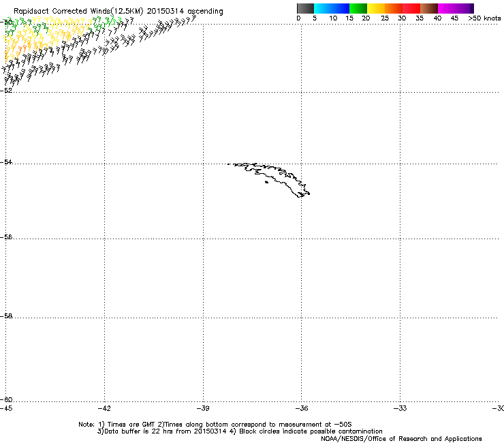
Task: Click the magenta 40-45 knots color segment
Action: point(454,8)
